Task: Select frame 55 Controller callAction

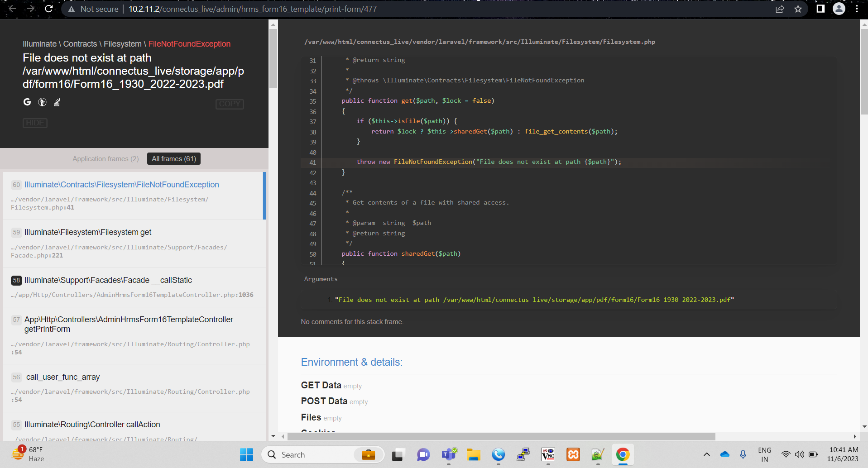Action: (x=134, y=427)
